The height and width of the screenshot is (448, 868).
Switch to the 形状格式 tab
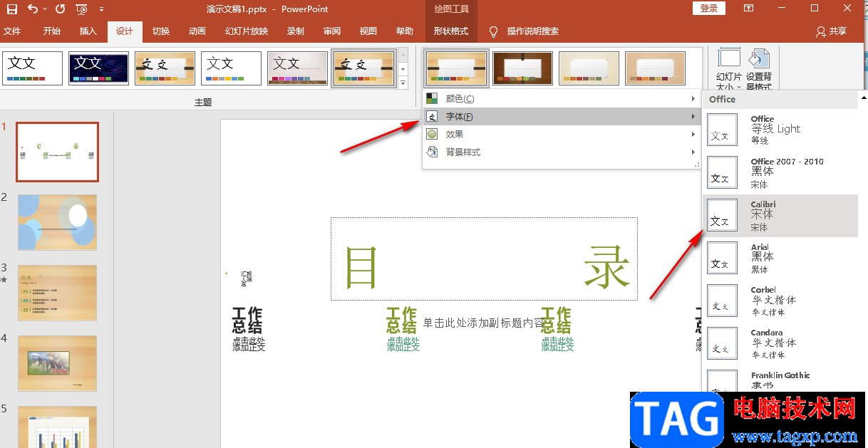tap(451, 31)
